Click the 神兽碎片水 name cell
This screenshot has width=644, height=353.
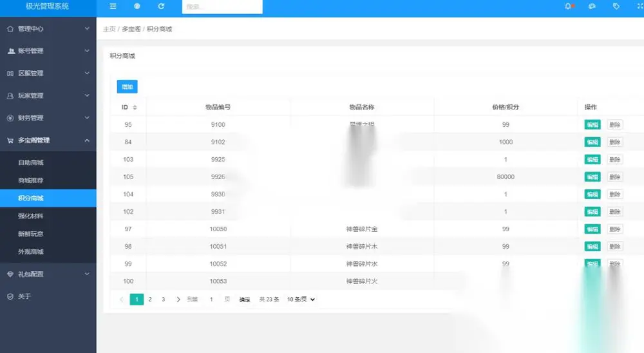(x=362, y=264)
